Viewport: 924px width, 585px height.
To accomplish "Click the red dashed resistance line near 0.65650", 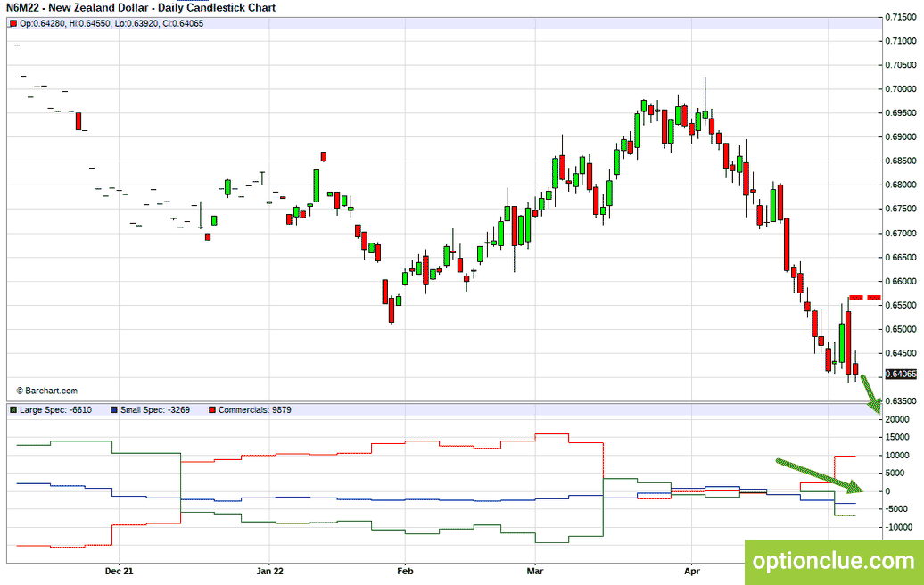I will (865, 298).
